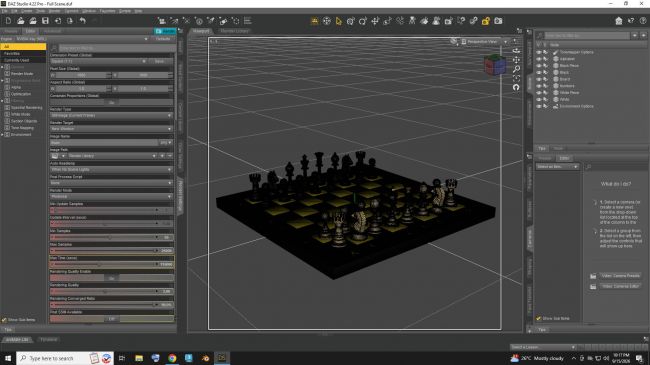The image size is (650, 365).
Task: Click the yellow padlock toolbar icon
Action: tap(485, 21)
